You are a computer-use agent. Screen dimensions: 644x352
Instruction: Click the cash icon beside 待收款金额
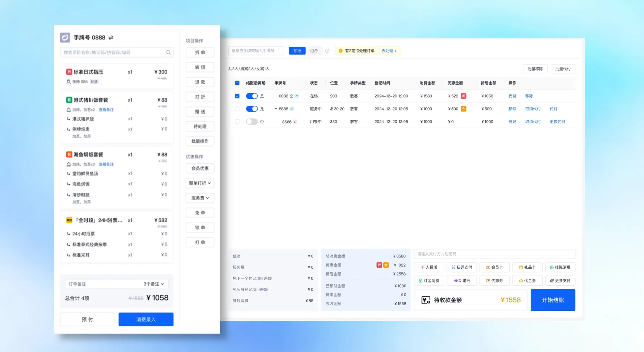tap(426, 300)
